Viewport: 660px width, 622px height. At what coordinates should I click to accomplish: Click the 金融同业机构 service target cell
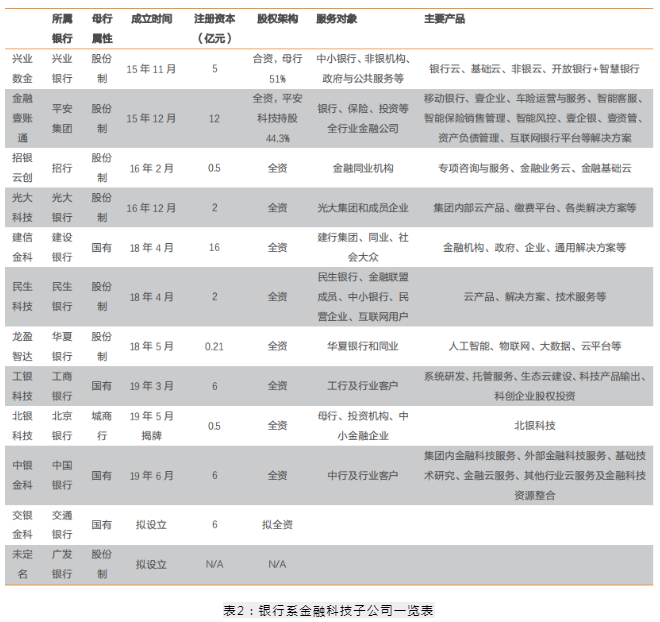click(363, 168)
